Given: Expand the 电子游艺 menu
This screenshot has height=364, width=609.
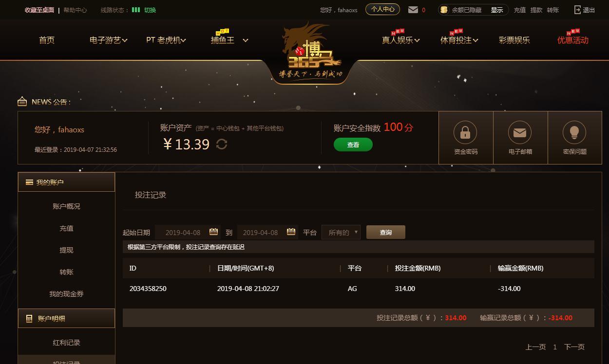Looking at the screenshot, I should [x=108, y=40].
